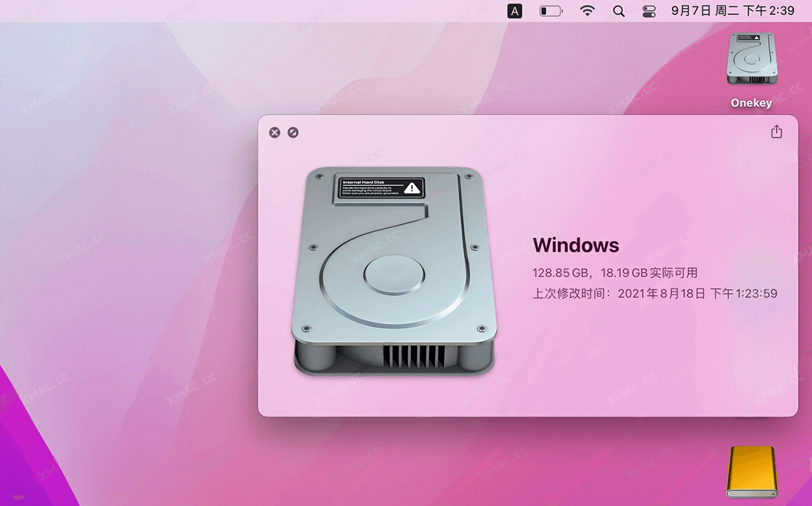Click the round spindle hub on the disk image

pos(394,275)
